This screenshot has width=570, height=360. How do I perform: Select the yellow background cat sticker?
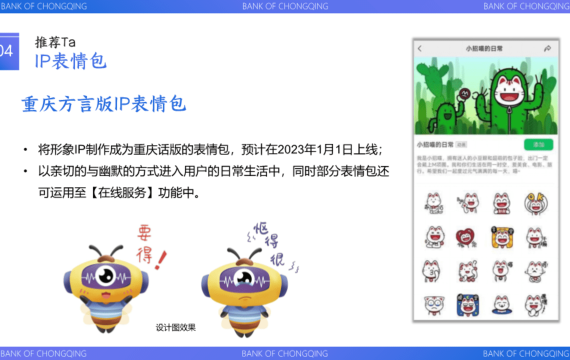click(502, 237)
